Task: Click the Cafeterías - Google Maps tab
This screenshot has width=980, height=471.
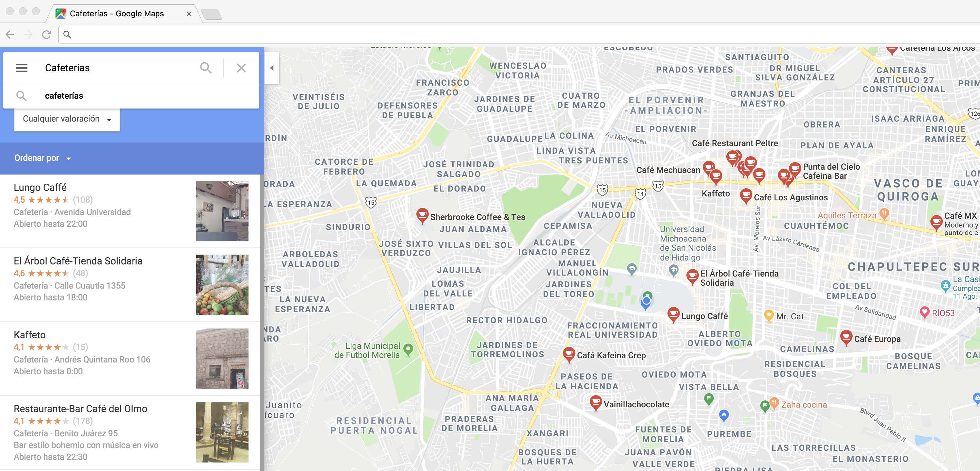Action: tap(117, 14)
